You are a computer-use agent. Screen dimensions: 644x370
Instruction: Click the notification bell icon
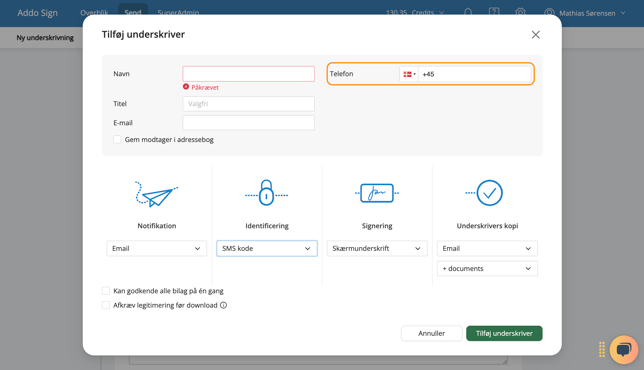pos(468,12)
